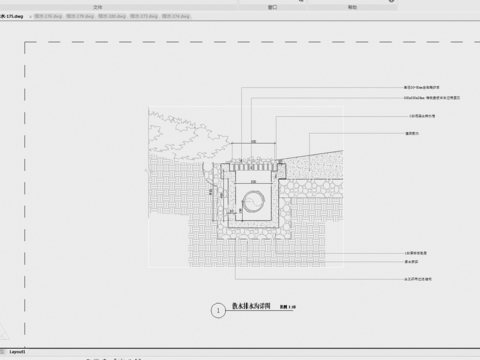
Task: Close the active 175.dwg tab
Action: [x=30, y=16]
